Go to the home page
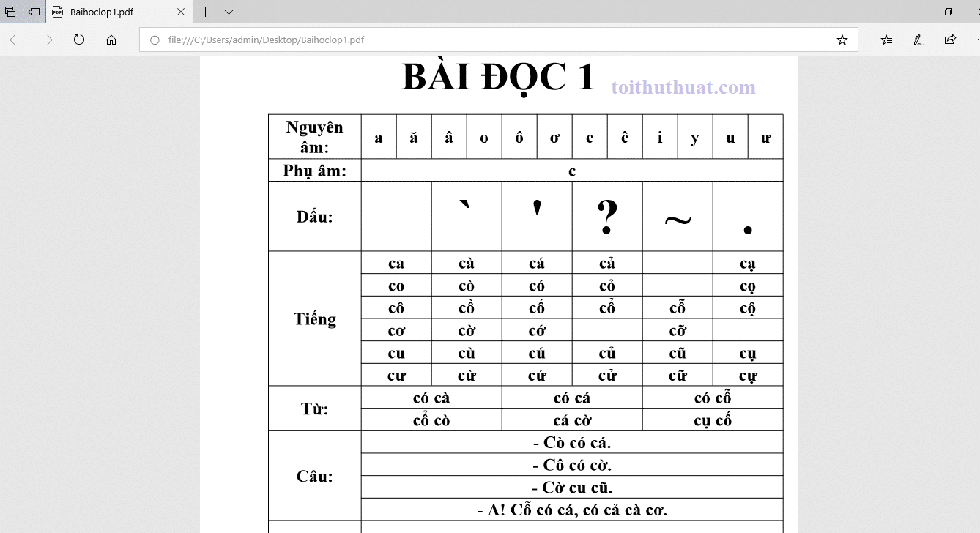 point(111,40)
